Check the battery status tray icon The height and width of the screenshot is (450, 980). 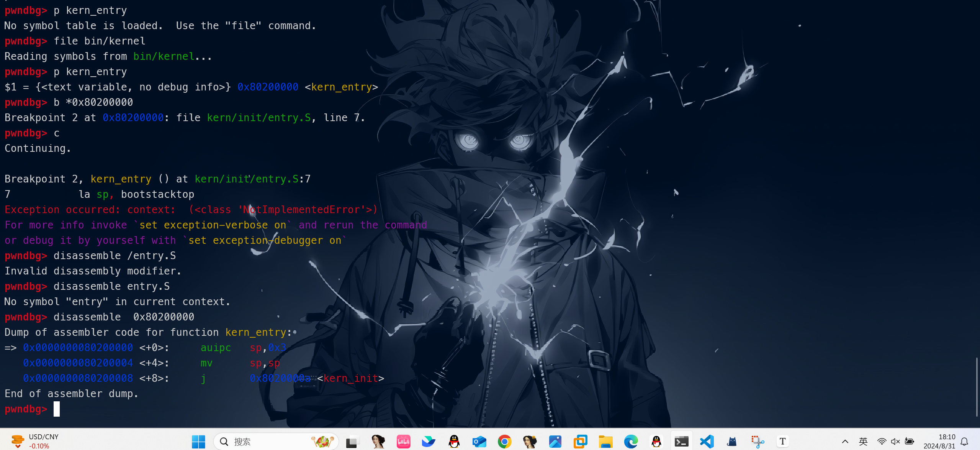click(x=910, y=442)
